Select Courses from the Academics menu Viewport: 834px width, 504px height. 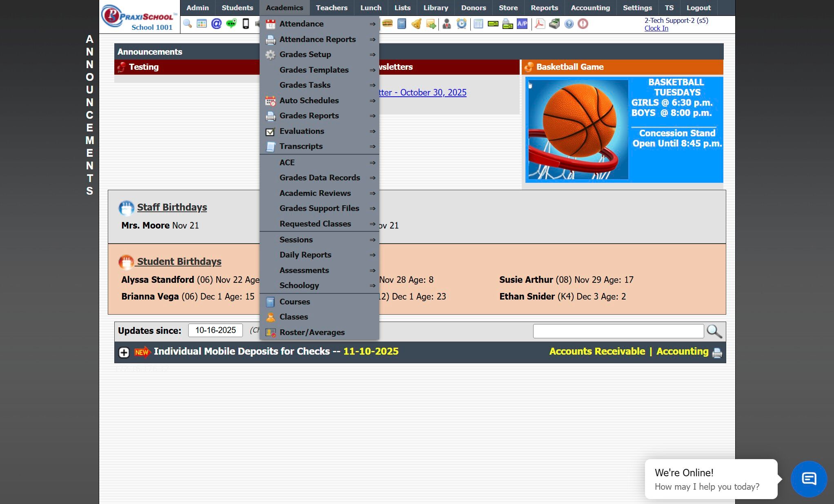(294, 302)
